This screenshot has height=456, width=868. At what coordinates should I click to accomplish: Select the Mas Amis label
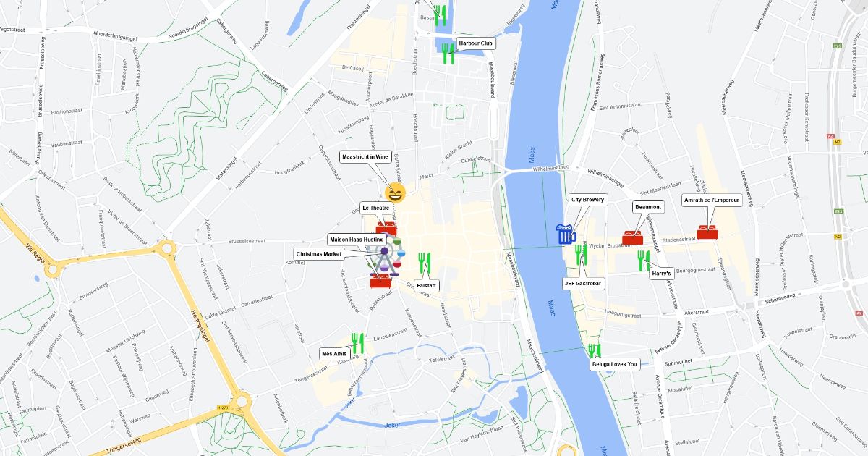(x=335, y=354)
